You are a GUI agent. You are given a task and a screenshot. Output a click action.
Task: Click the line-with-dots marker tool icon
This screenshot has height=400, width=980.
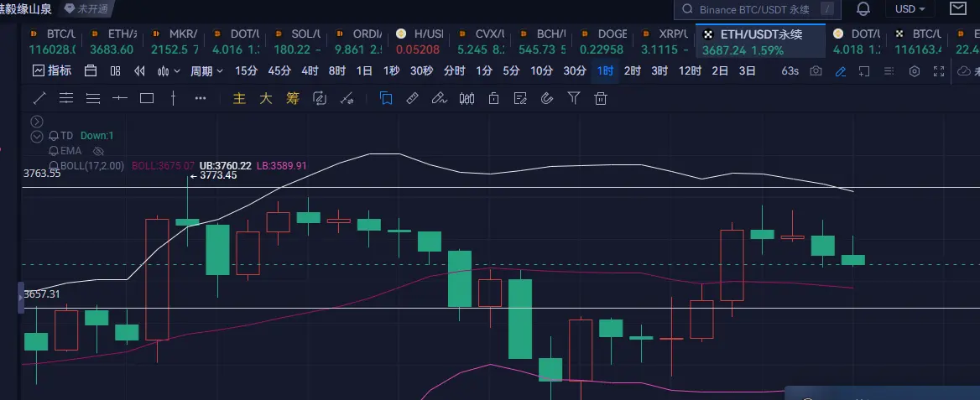click(x=347, y=98)
